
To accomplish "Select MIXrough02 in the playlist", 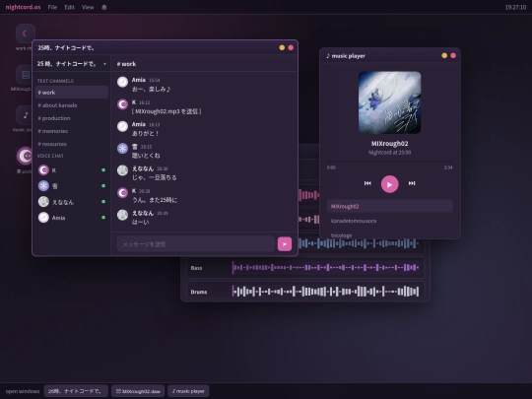I will pyautogui.click(x=389, y=206).
